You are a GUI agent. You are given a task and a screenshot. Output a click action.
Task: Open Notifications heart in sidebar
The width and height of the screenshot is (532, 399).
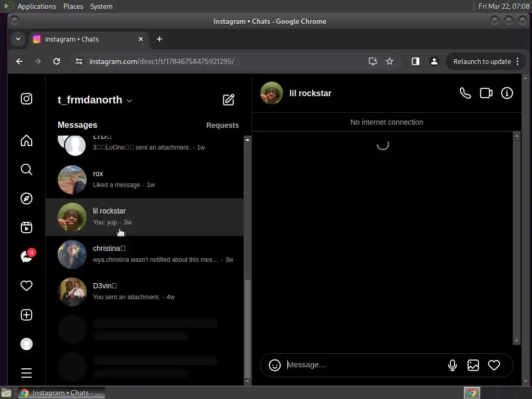(x=26, y=286)
